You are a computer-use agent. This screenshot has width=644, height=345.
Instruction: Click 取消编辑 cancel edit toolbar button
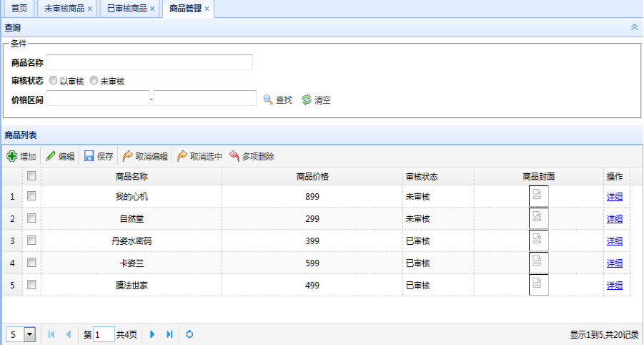point(145,156)
